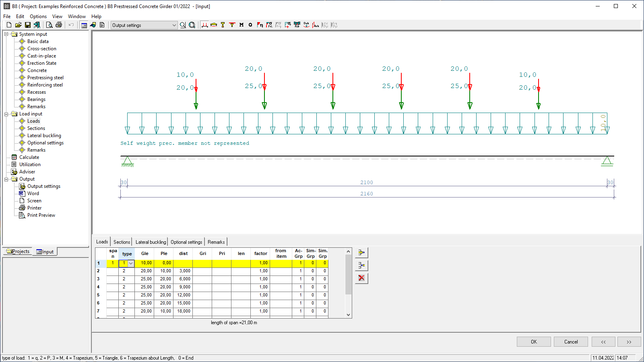Switch to the Remarks tab
The height and width of the screenshot is (362, 644).
[x=216, y=242]
